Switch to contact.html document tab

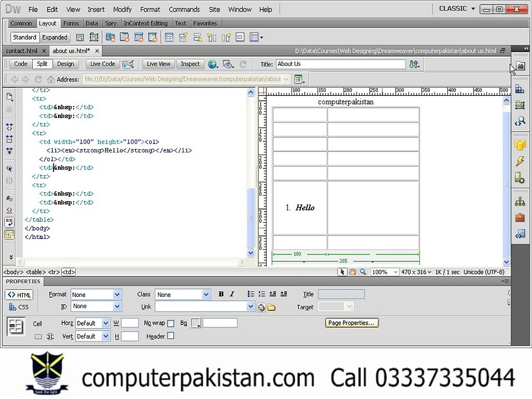(22, 51)
